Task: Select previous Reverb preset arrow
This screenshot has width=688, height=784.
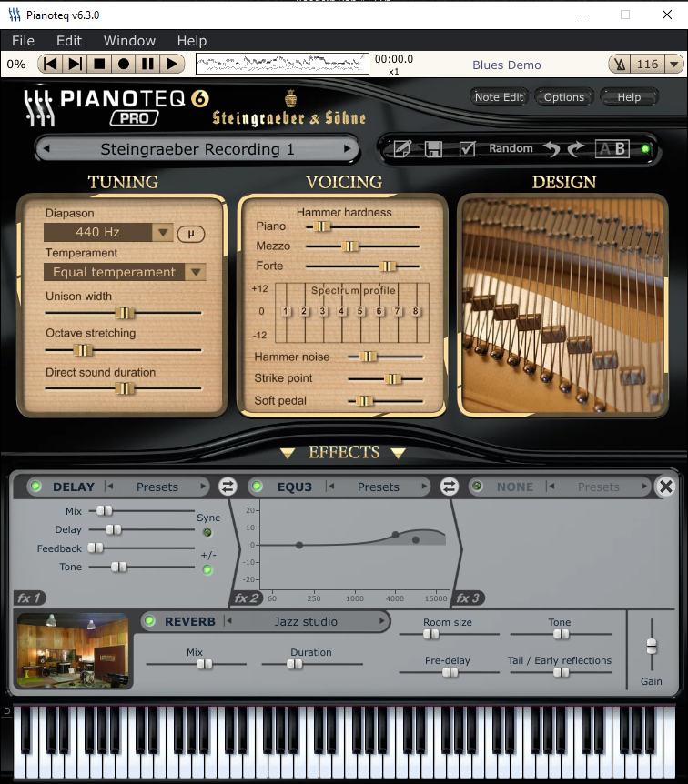Action: tap(228, 621)
